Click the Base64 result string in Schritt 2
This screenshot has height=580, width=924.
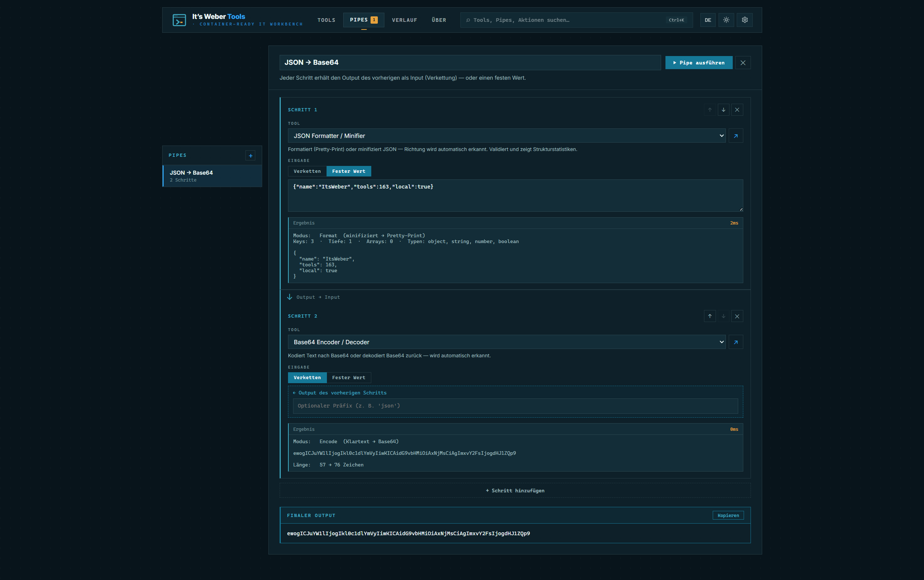pos(405,453)
